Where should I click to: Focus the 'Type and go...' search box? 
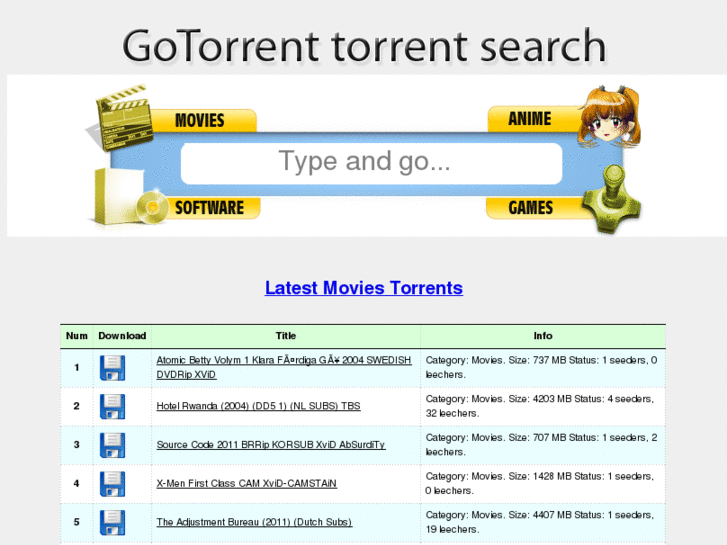371,163
